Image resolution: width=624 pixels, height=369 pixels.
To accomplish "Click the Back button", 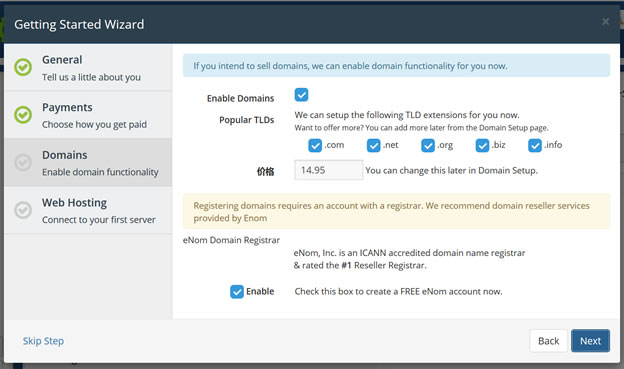I will tap(548, 341).
